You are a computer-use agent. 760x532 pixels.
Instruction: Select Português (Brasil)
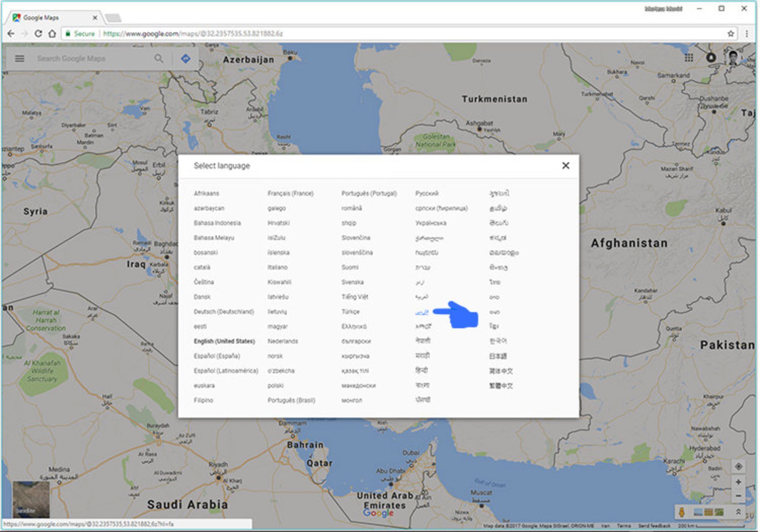291,400
